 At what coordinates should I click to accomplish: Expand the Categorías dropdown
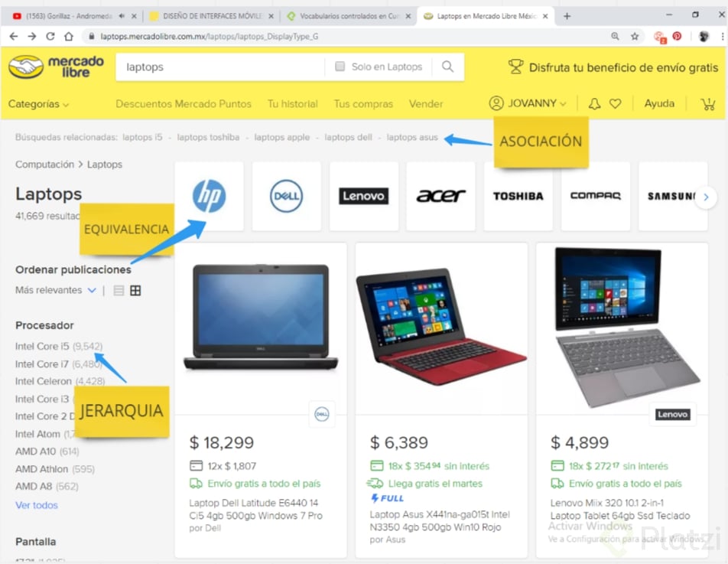click(x=38, y=104)
